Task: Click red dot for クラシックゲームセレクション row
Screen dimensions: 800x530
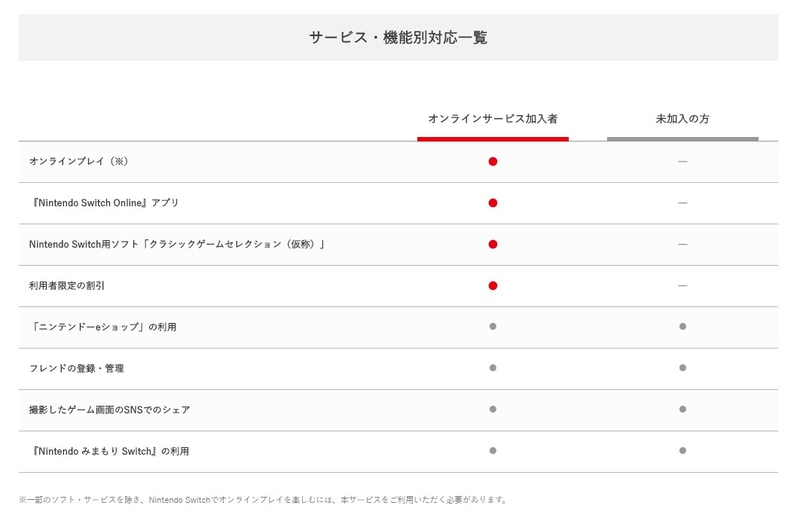Action: [x=493, y=244]
